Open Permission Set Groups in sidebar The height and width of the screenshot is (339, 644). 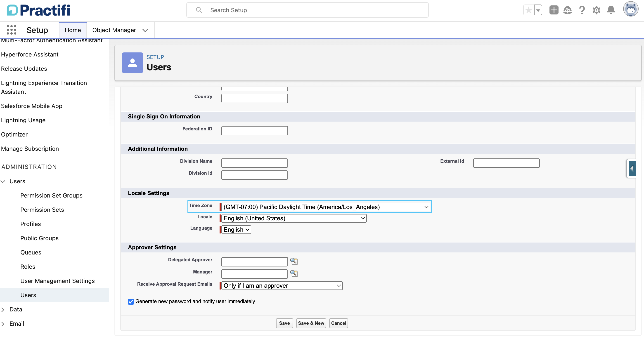coord(51,195)
